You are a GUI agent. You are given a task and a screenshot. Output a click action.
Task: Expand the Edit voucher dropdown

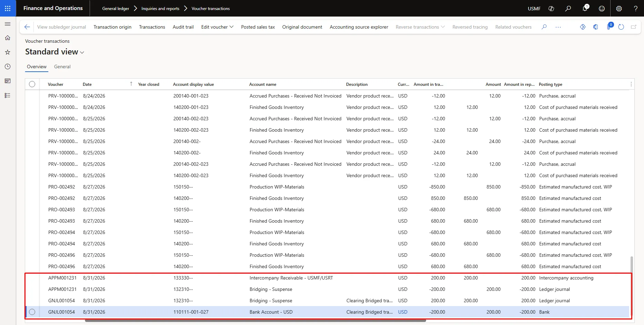pos(217,27)
